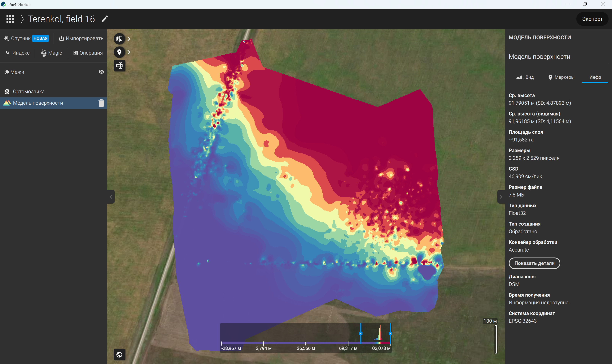Click the left histogram range handle
The width and height of the screenshot is (612, 364).
click(x=361, y=333)
